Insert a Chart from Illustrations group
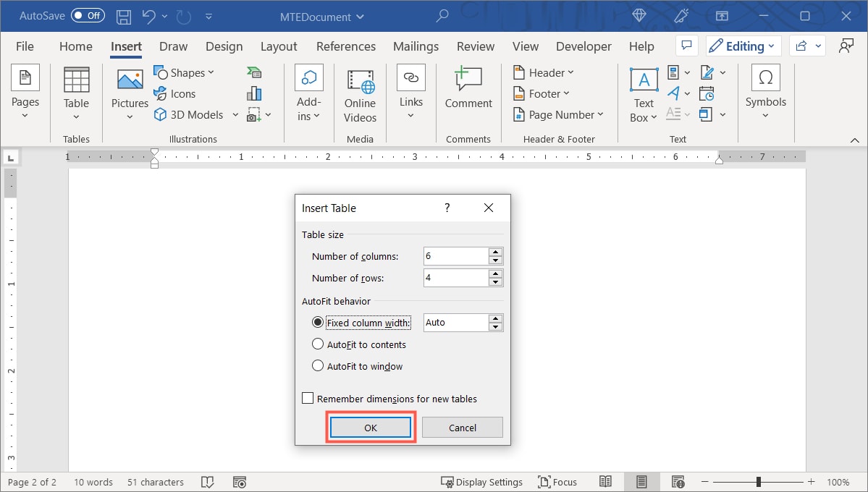 pyautogui.click(x=254, y=93)
